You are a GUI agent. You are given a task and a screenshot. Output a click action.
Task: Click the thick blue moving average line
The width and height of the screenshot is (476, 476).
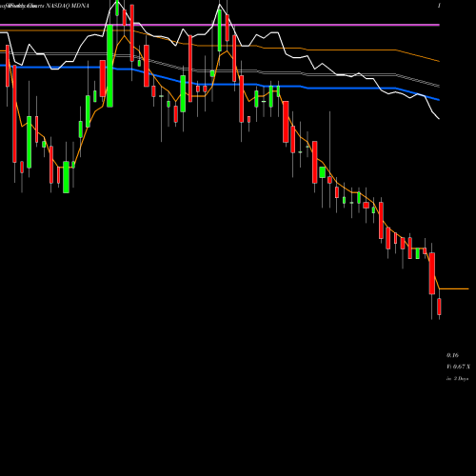[x=220, y=85]
